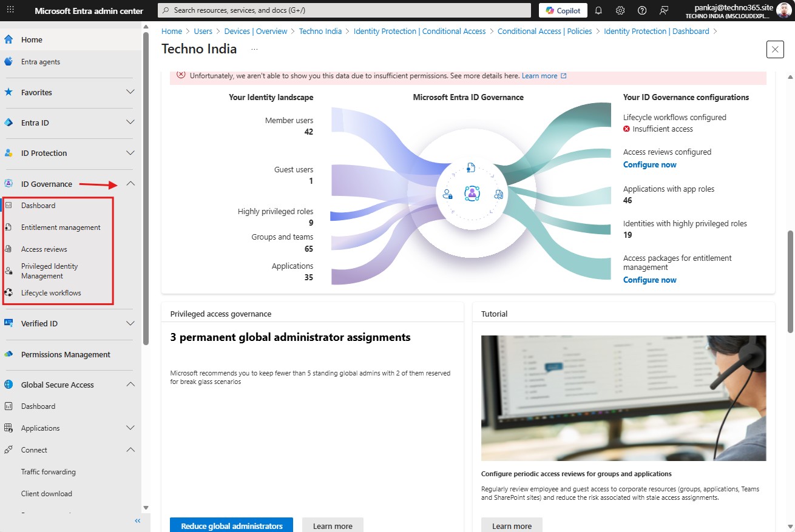The image size is (795, 532).
Task: Collapse the sidebar with double-chevron icon
Action: point(138,520)
